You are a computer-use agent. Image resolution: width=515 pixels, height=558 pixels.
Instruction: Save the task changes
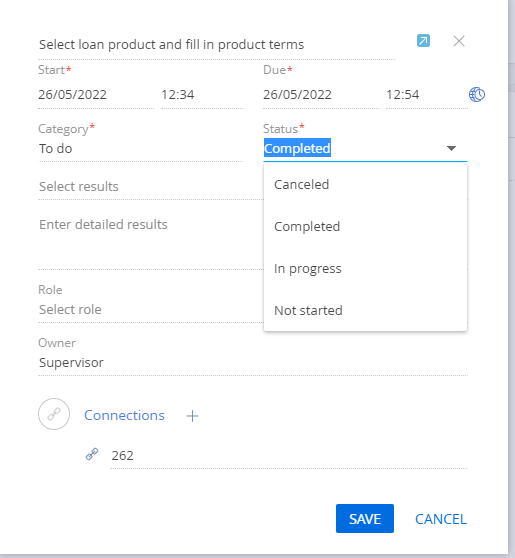365,518
